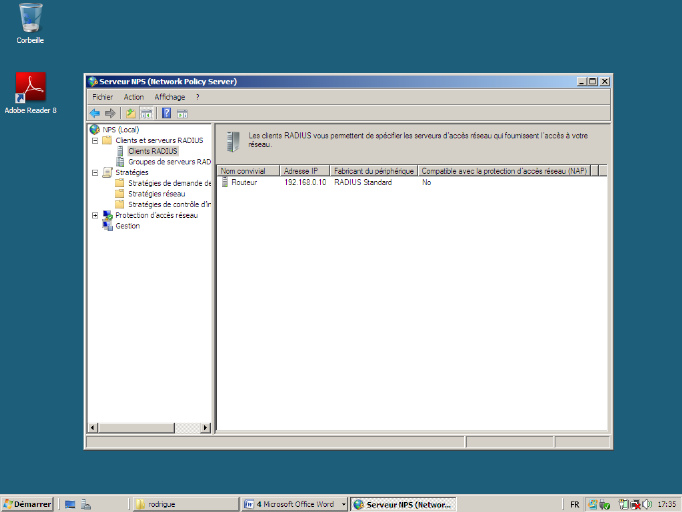Open Adobe Reader 8 desktop icon
Image resolution: width=682 pixels, height=512 pixels.
point(30,87)
